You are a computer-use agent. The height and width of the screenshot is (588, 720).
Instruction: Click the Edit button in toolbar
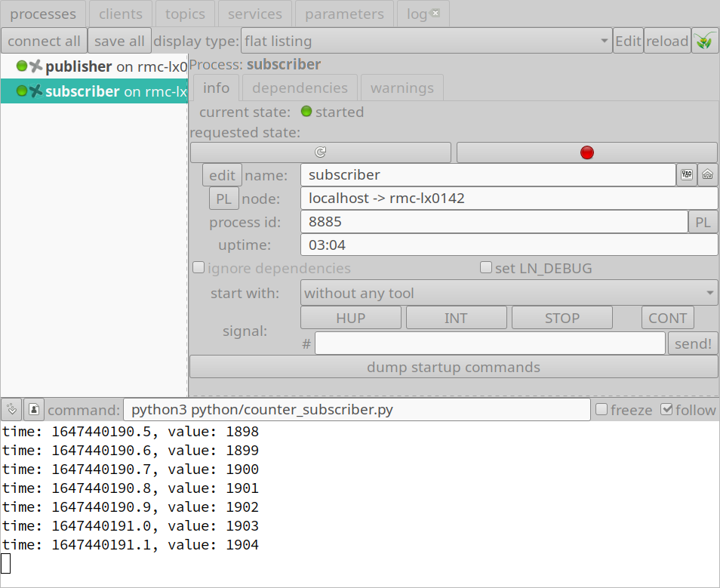click(x=628, y=41)
